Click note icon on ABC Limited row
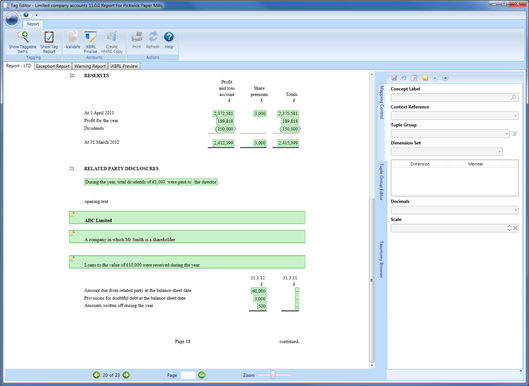 pyautogui.click(x=72, y=214)
